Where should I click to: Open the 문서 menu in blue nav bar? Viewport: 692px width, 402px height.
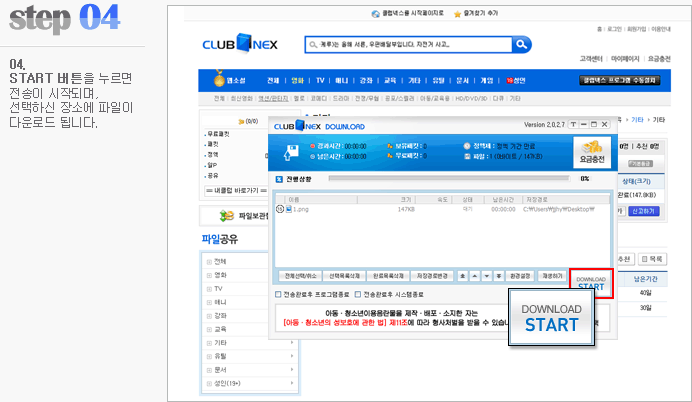pos(463,80)
